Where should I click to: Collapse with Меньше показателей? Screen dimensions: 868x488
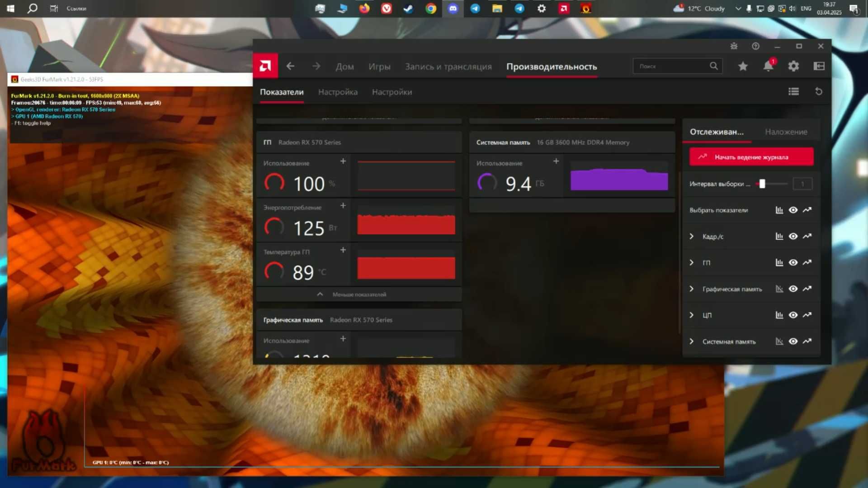click(359, 294)
